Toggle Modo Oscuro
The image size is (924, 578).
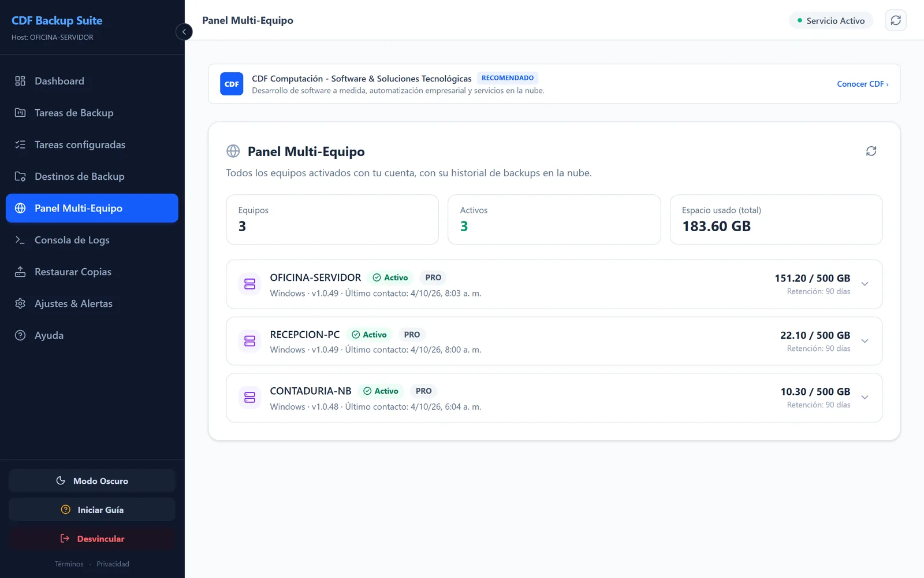92,481
